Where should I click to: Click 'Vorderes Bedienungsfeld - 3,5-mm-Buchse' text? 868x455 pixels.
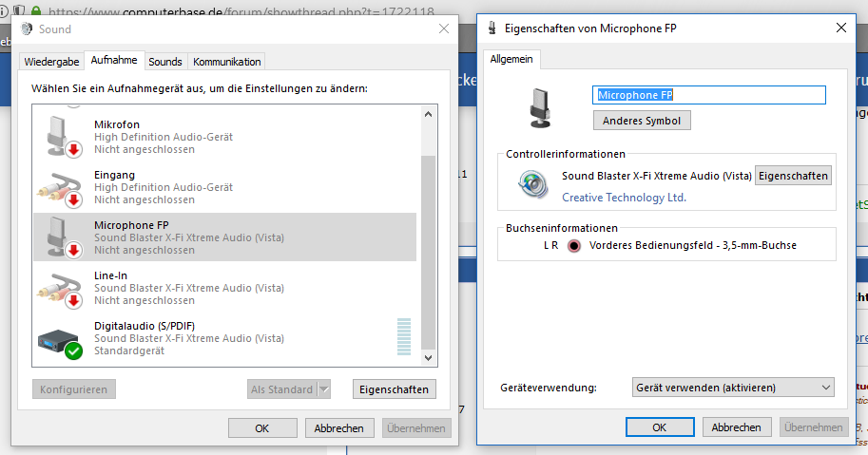(x=692, y=245)
